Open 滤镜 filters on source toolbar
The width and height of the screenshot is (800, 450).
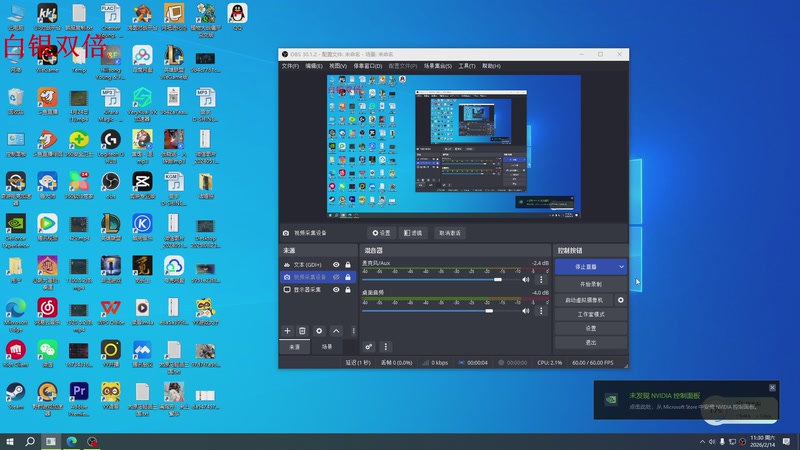click(413, 233)
